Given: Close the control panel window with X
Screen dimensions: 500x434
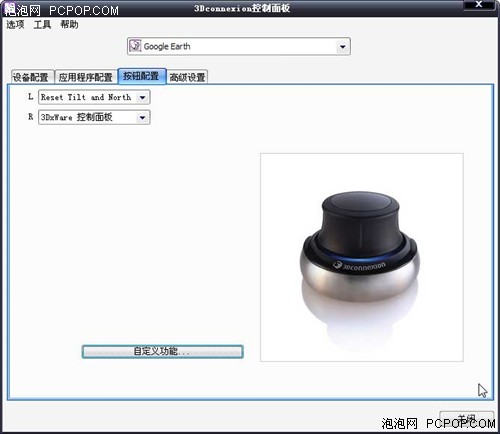Looking at the screenshot, I should [x=479, y=4].
